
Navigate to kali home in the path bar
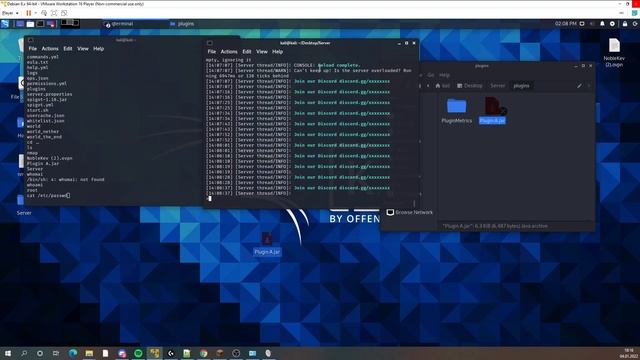point(443,86)
